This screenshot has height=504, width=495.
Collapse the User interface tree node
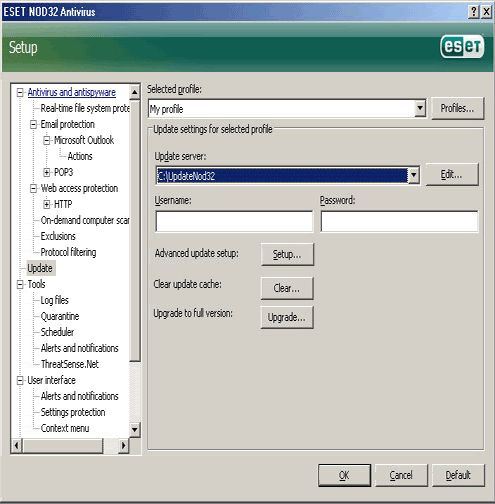(x=20, y=380)
